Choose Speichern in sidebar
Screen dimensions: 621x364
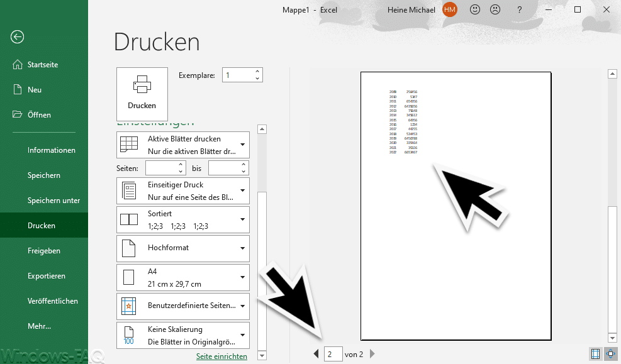tap(44, 175)
